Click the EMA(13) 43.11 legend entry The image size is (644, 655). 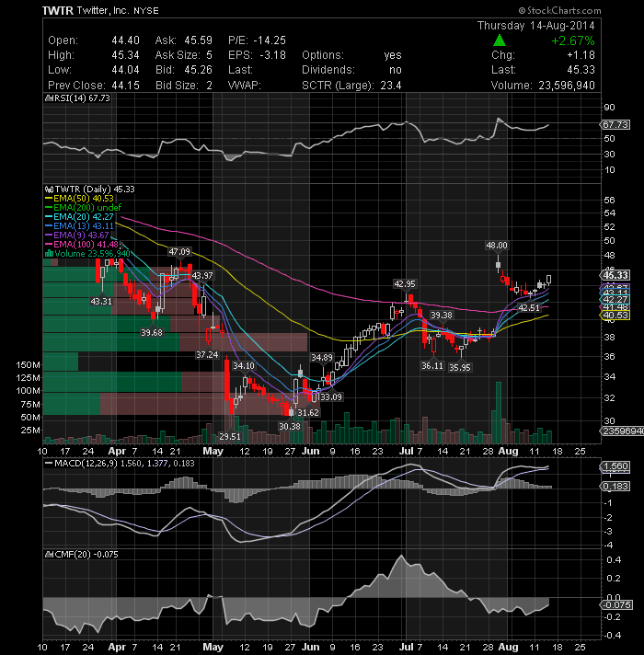pos(79,226)
